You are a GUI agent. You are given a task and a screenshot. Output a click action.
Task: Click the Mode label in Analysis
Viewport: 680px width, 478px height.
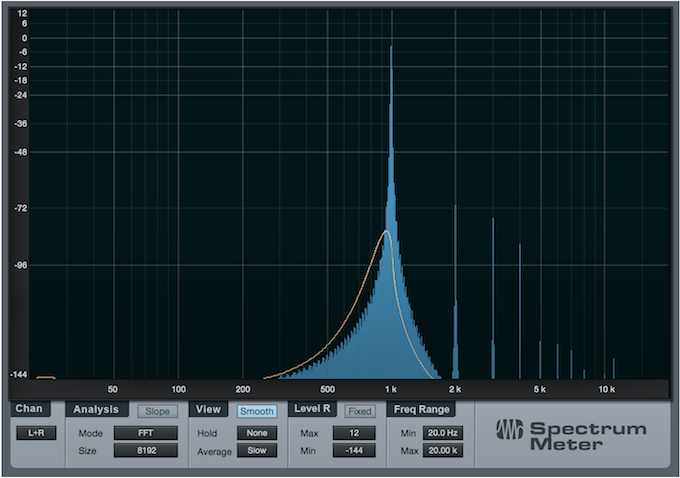coord(91,433)
